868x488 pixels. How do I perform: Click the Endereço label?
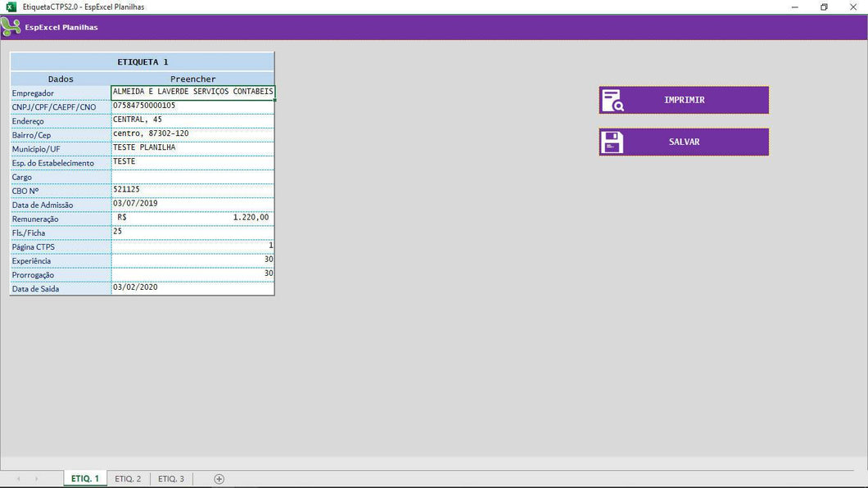28,121
